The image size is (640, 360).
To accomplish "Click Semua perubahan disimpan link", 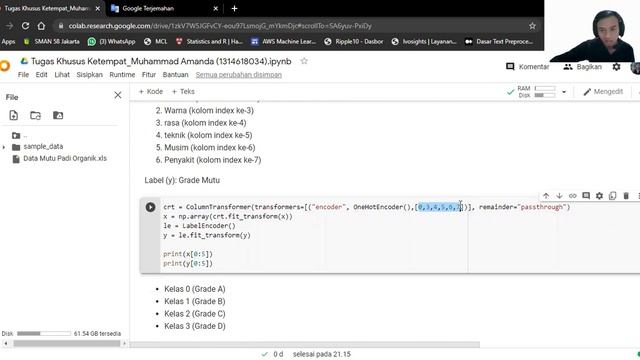I will [x=239, y=75].
